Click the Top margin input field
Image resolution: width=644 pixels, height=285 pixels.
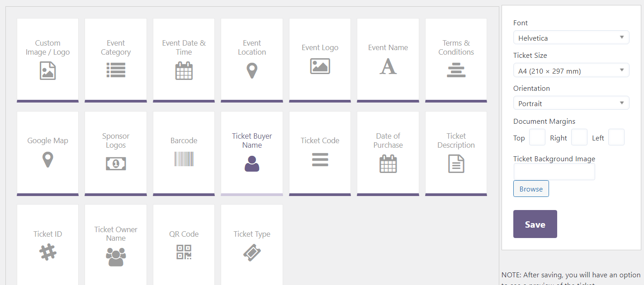pyautogui.click(x=537, y=137)
